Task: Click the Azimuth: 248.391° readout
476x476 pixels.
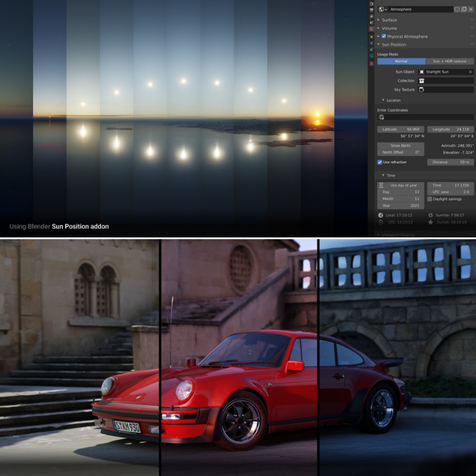Action: [457, 146]
